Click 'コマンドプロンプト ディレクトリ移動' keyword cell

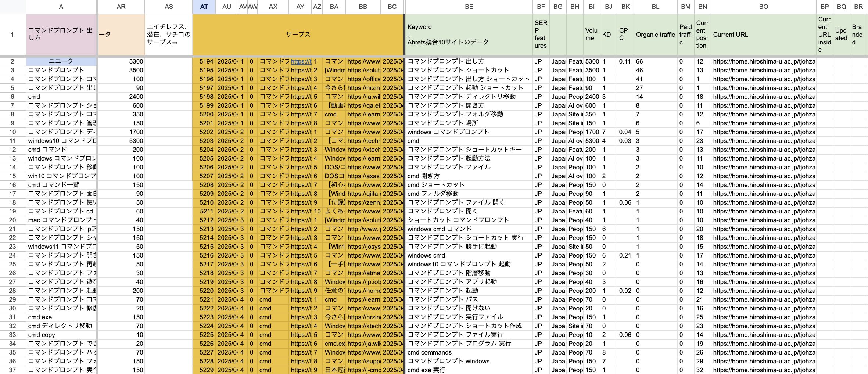point(469,97)
